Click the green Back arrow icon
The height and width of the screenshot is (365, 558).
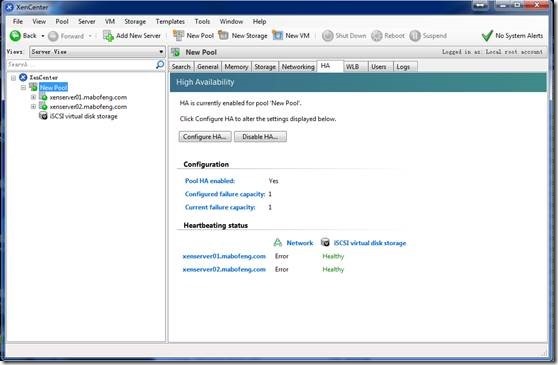click(15, 36)
